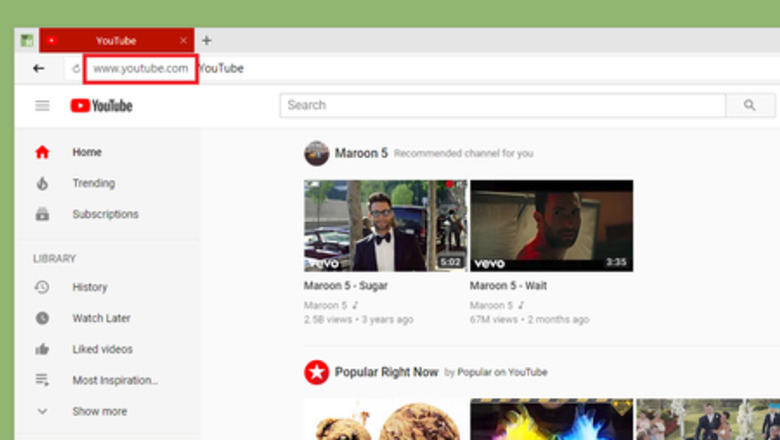Open the Maroon 5 channel name link

pos(361,153)
